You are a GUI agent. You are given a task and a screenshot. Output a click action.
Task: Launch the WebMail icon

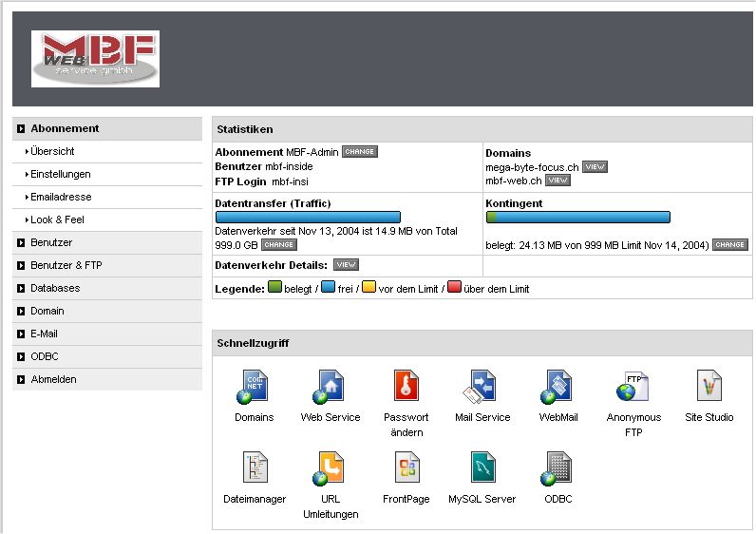pos(558,387)
